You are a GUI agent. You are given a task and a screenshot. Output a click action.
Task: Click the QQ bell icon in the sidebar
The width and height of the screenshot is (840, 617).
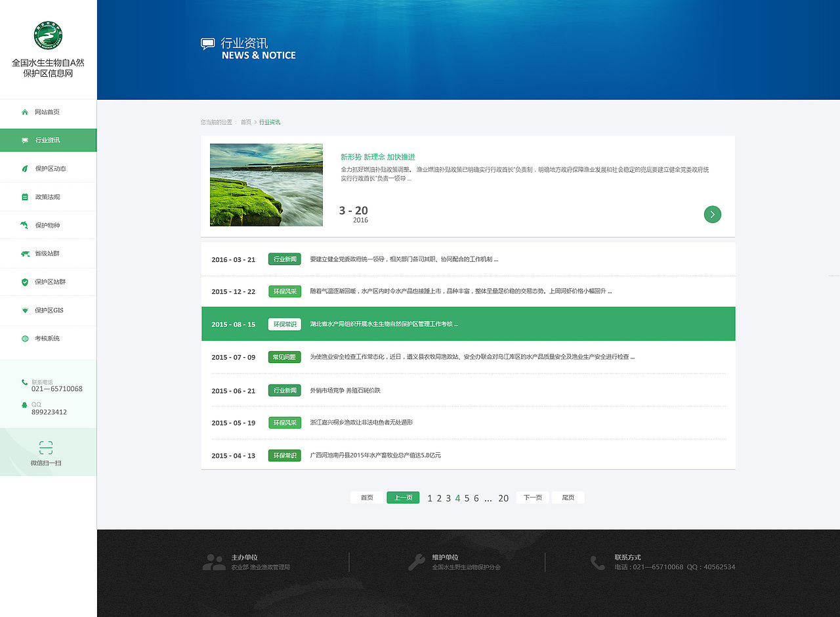[x=25, y=405]
